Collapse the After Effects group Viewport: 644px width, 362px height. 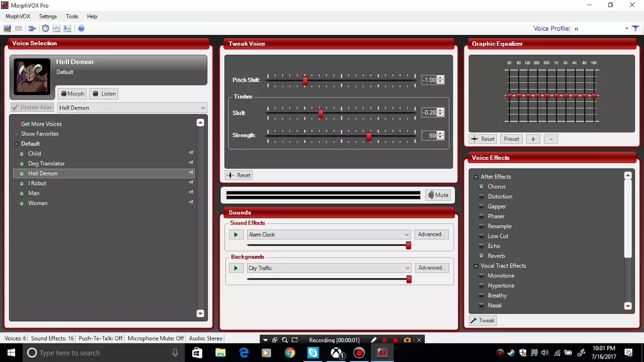476,177
